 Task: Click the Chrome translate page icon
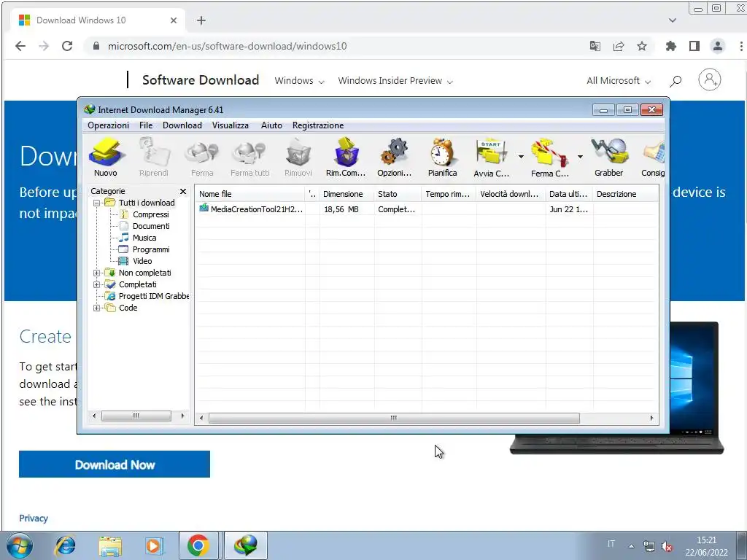click(595, 46)
